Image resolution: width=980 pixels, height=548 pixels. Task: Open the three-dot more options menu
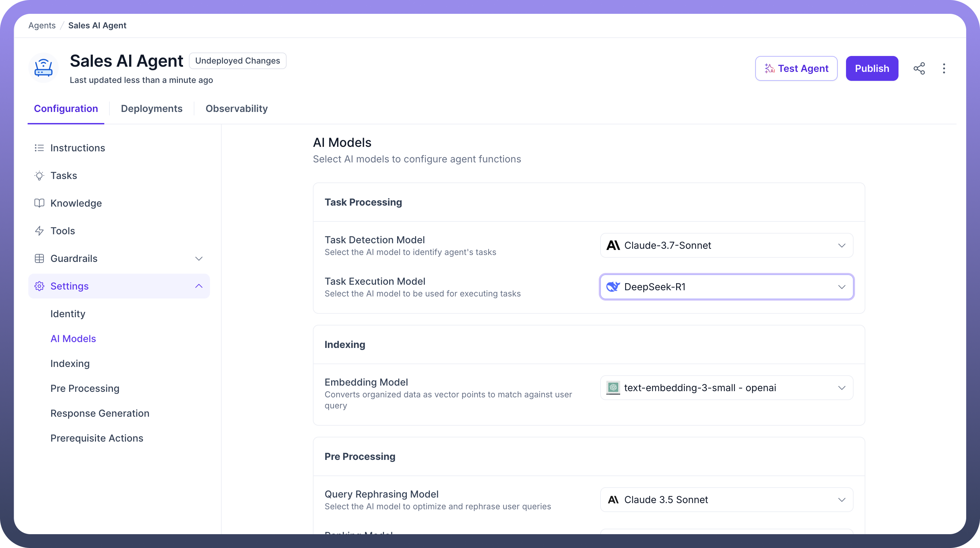pos(944,68)
